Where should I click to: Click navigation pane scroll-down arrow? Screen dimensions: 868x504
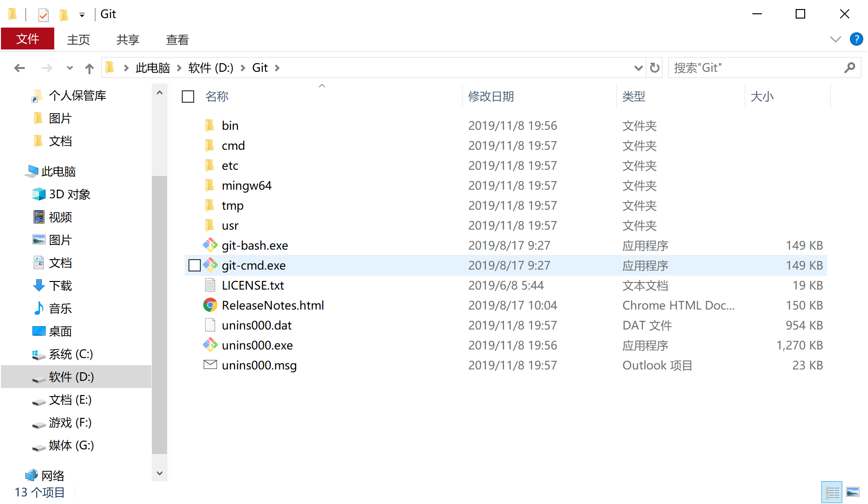[x=159, y=473]
